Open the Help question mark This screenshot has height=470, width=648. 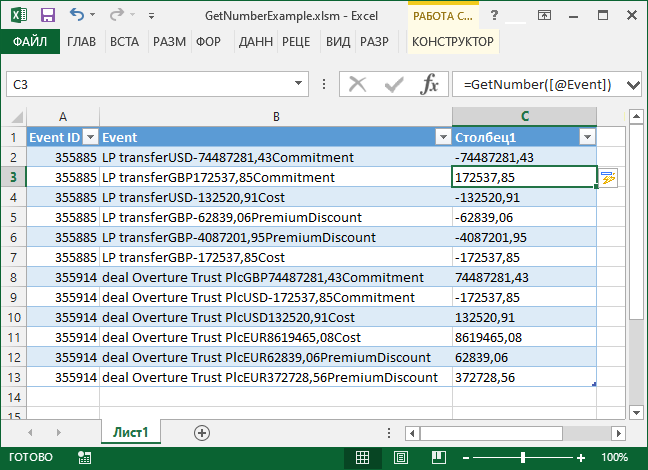point(494,15)
